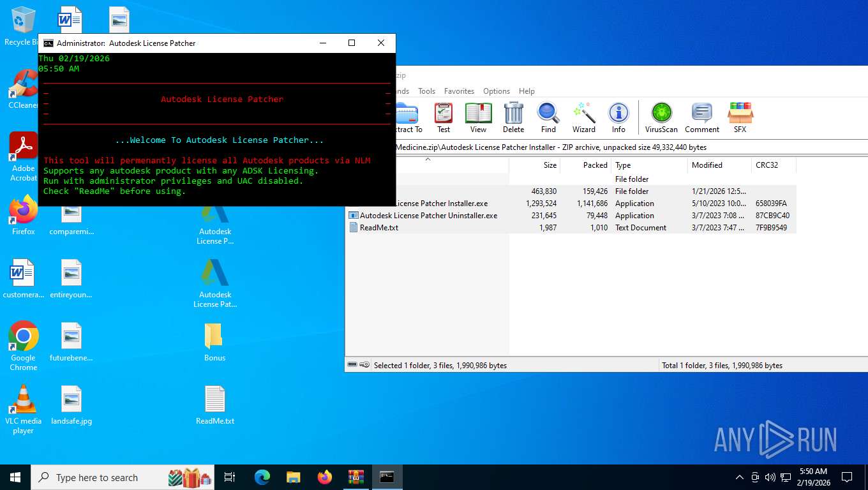Click the 7F9B9549 CRC32 value
This screenshot has height=490, width=868.
(771, 228)
